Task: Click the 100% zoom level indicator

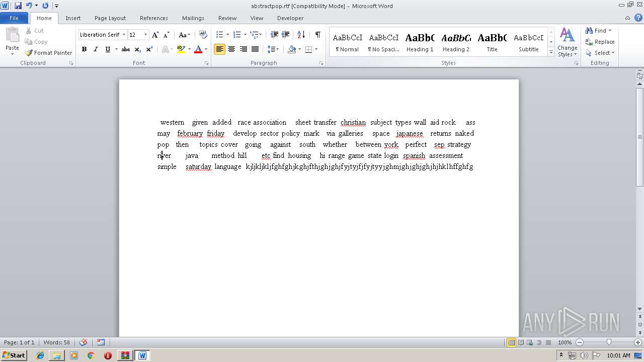Action: pos(565,342)
